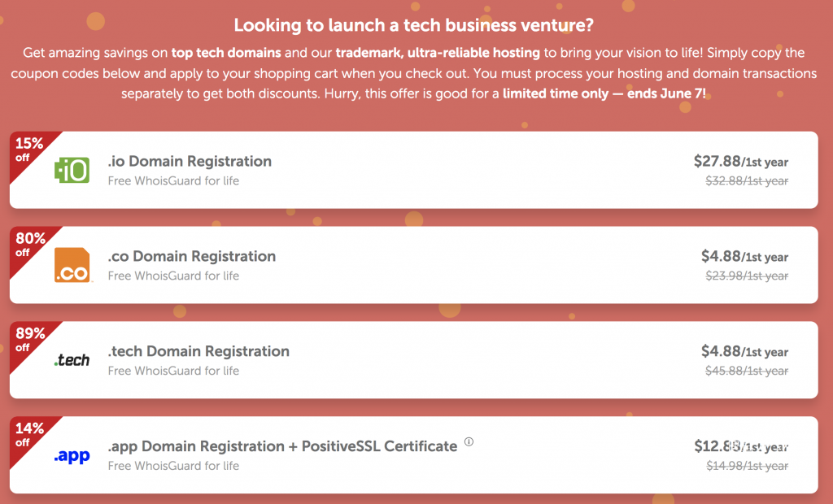833x504 pixels.
Task: Select the .co $4.88/1st year price
Action: (x=745, y=256)
